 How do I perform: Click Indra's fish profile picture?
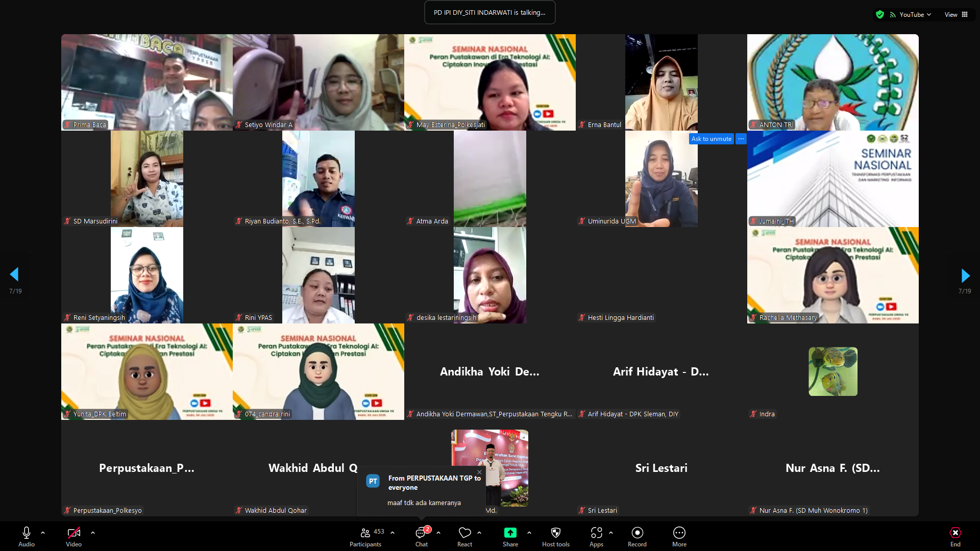coord(833,371)
